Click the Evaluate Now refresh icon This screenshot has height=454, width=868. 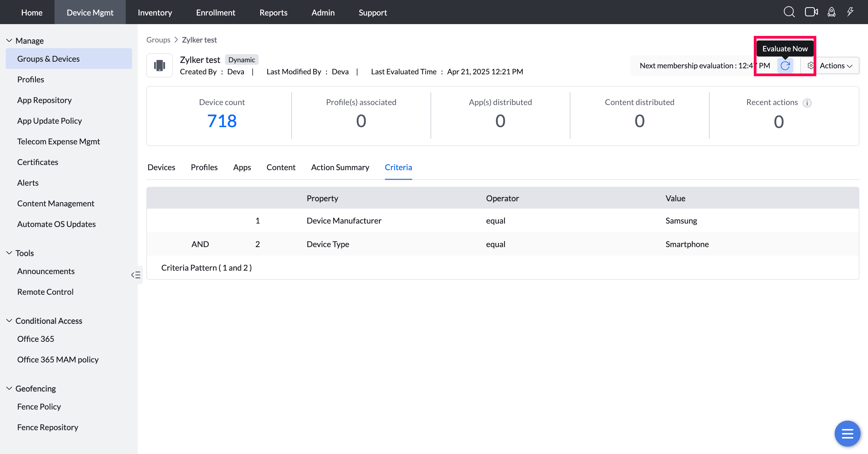(x=785, y=66)
